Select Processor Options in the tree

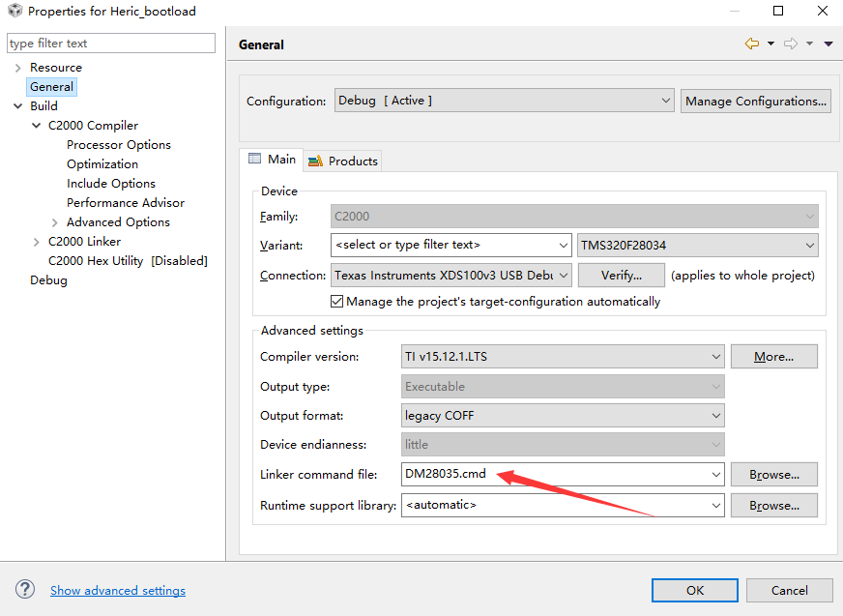click(119, 145)
